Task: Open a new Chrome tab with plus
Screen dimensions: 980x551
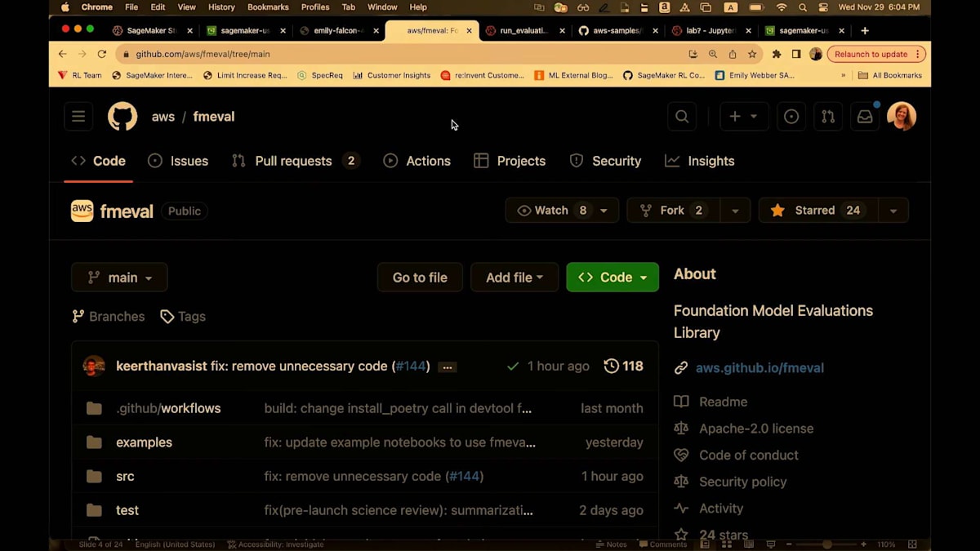Action: 865,31
